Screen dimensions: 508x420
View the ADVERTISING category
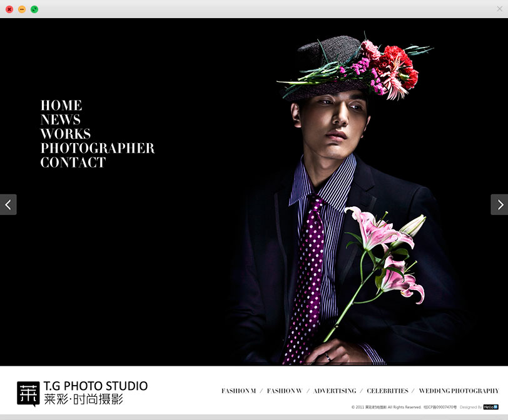(335, 391)
